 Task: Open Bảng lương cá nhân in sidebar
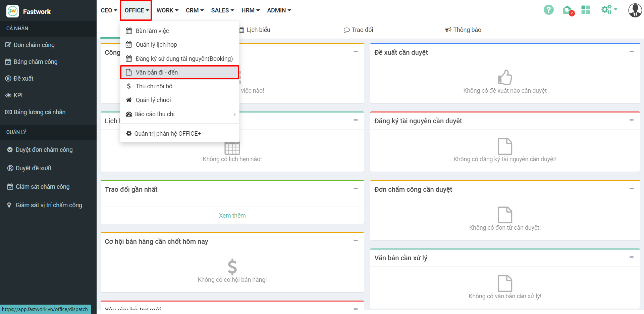tap(39, 112)
